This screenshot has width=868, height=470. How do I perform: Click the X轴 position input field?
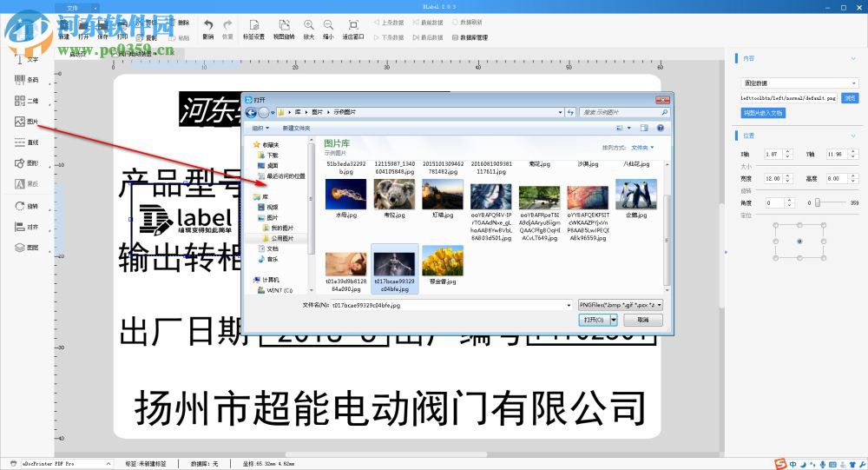tap(774, 154)
